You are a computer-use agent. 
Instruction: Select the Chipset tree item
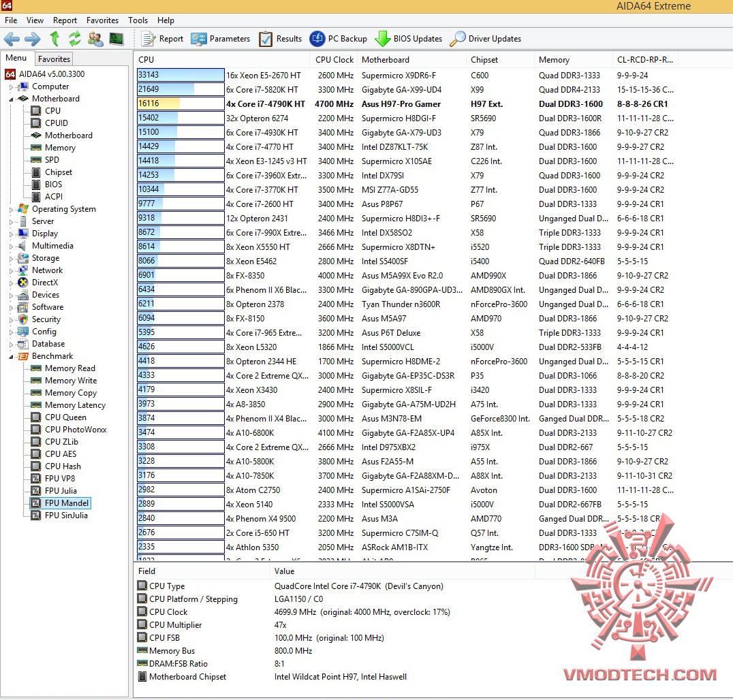point(51,172)
